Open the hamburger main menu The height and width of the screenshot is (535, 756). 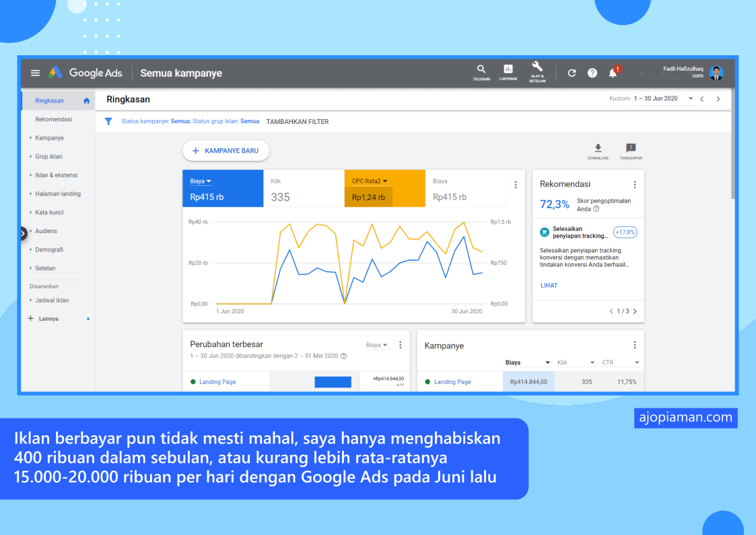[35, 73]
